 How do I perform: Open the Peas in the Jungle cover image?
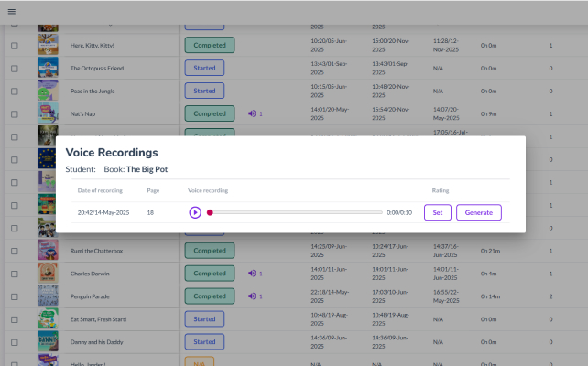click(48, 91)
